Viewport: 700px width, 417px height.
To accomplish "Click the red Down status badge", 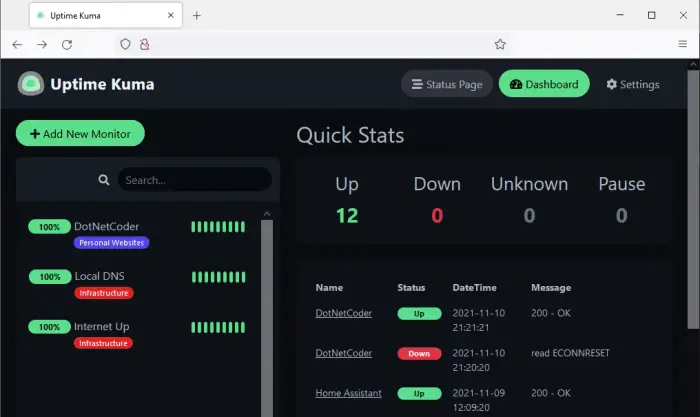I will click(x=419, y=353).
